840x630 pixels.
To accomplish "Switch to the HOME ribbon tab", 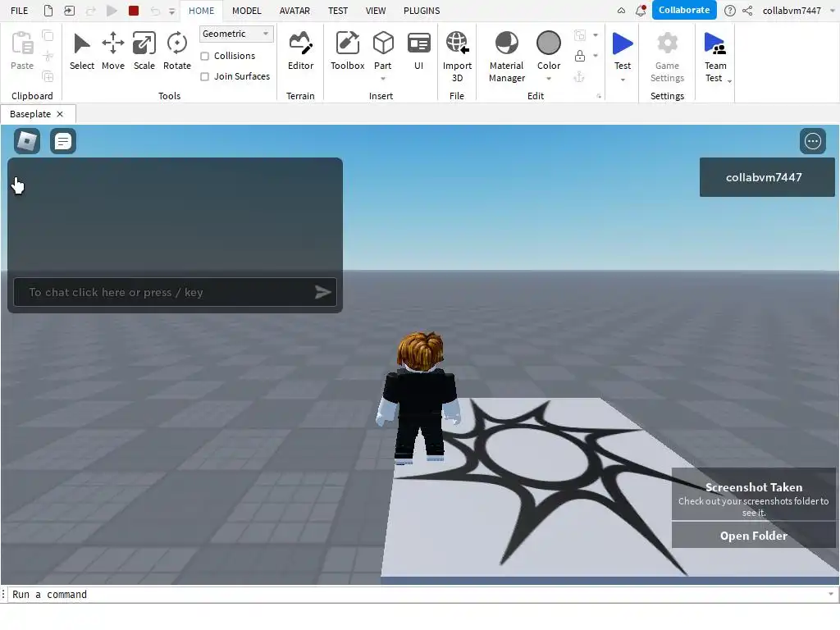I will coord(201,11).
